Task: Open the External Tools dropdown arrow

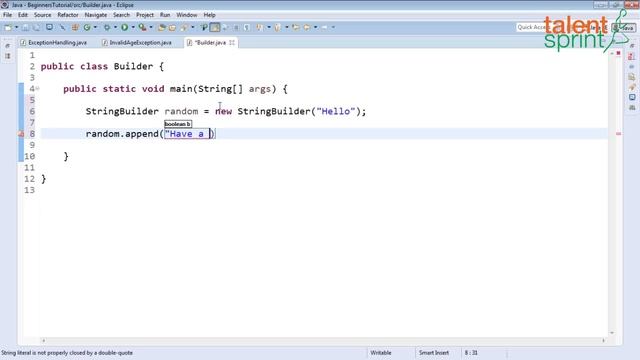Action: [151, 27]
